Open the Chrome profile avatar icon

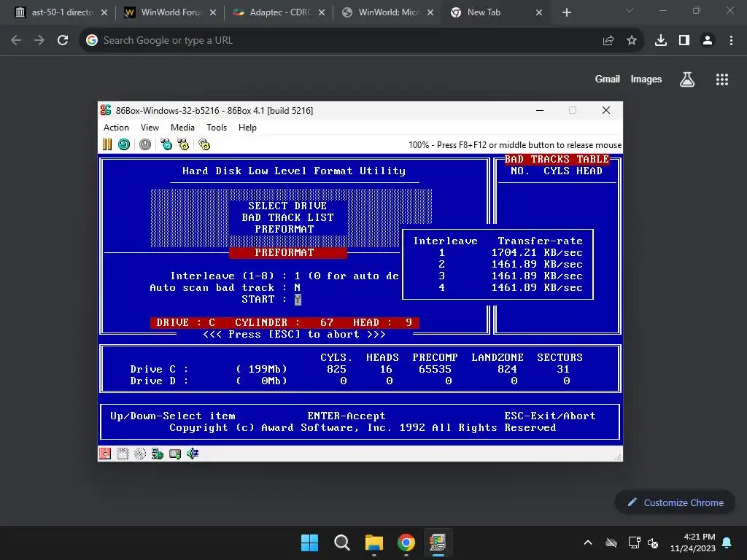coord(708,41)
